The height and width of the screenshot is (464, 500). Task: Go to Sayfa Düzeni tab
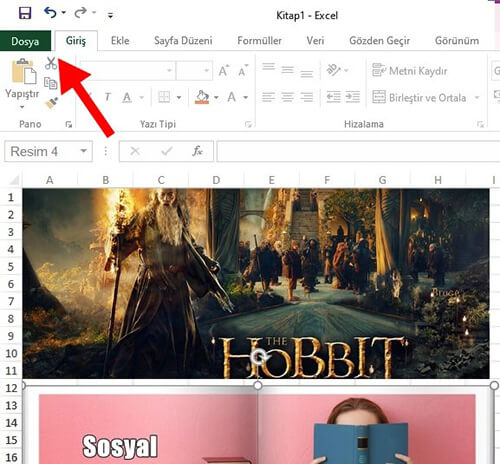pos(183,41)
